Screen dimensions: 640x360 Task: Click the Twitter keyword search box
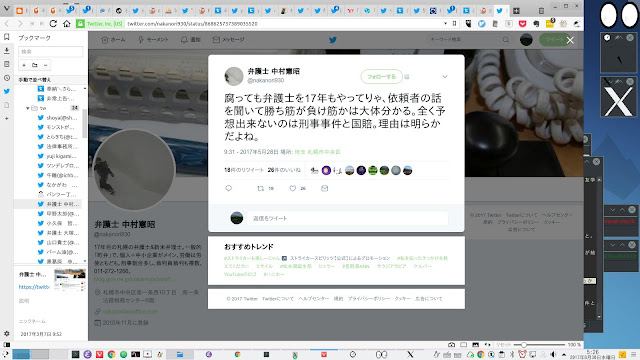click(x=469, y=40)
